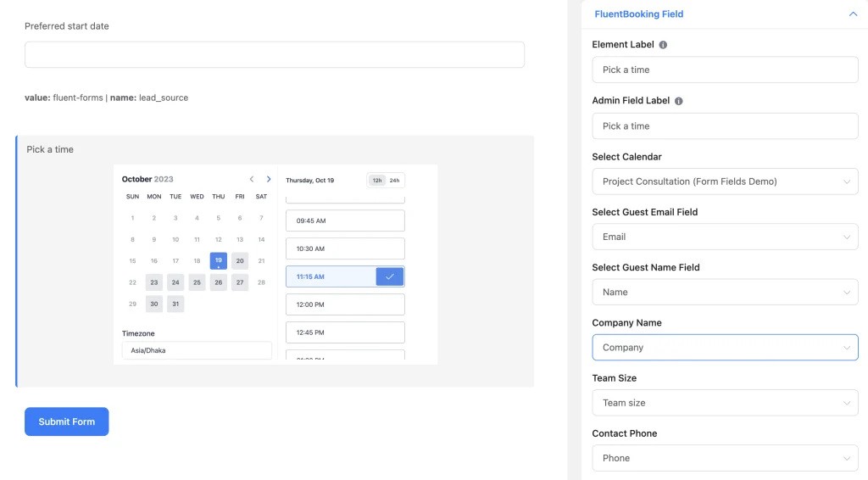Open the Contact Phone dropdown
The height and width of the screenshot is (480, 868).
[725, 459]
